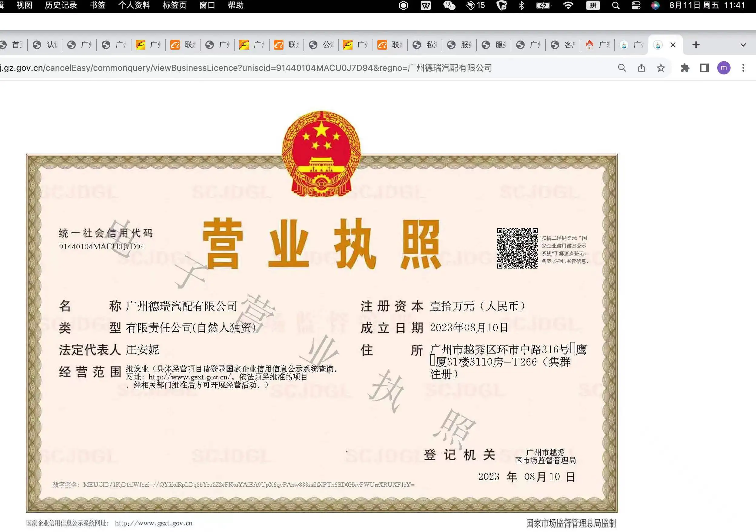Image resolution: width=756 pixels, height=532 pixels.
Task: Switch to the tab labeled 公
Action: click(x=321, y=45)
